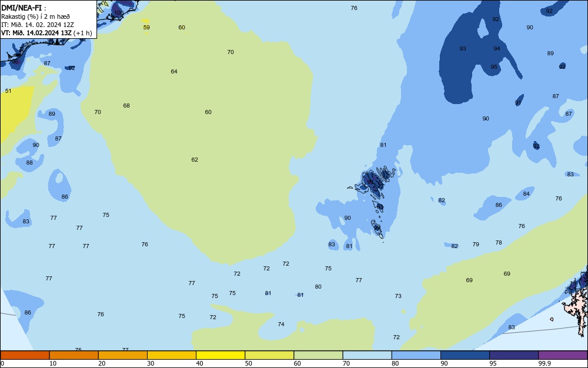Click the 20–30 amber legend swatch
588x368 pixels.
tap(123, 355)
